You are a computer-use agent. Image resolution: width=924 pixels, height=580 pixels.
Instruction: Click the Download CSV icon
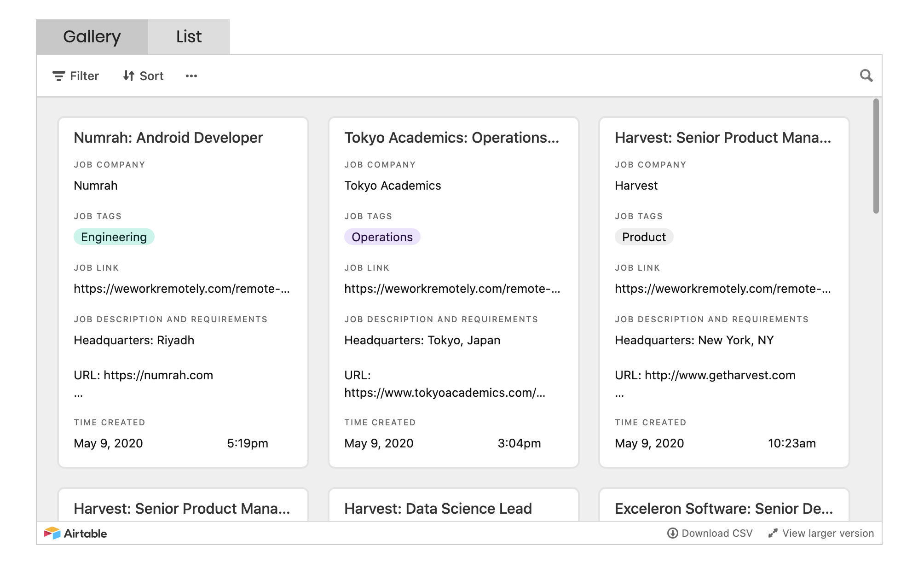[672, 533]
